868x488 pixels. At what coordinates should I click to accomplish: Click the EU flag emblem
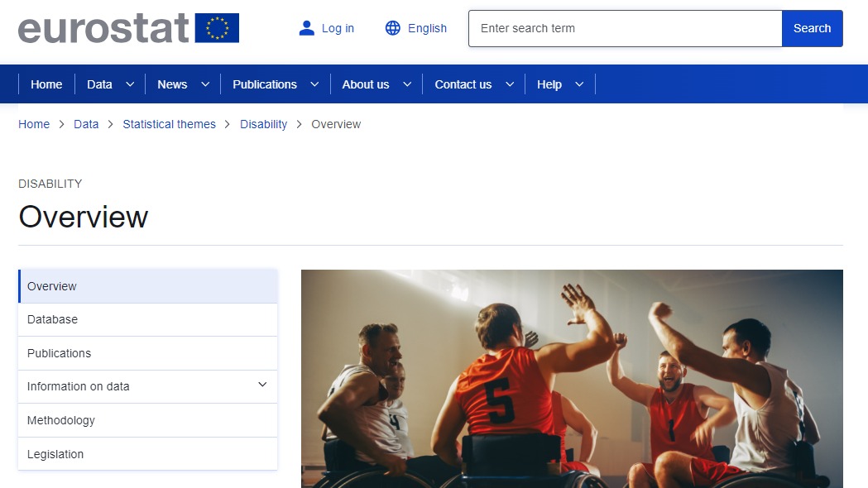click(217, 28)
